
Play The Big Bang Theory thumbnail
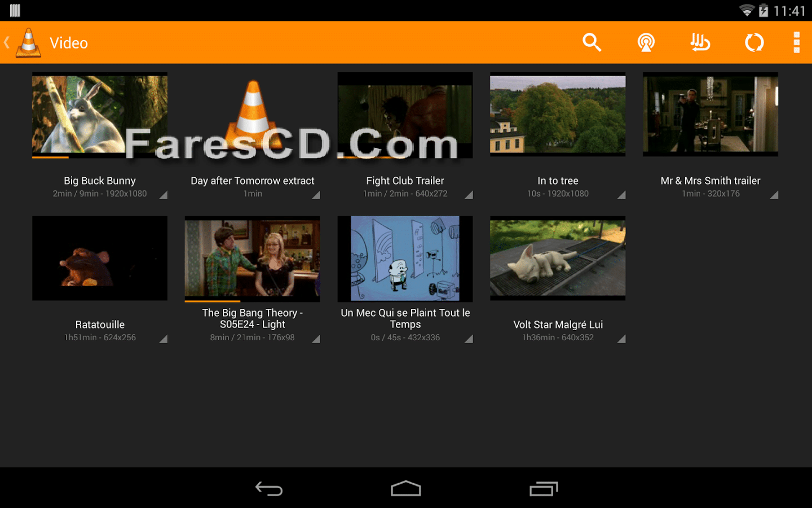coord(252,259)
